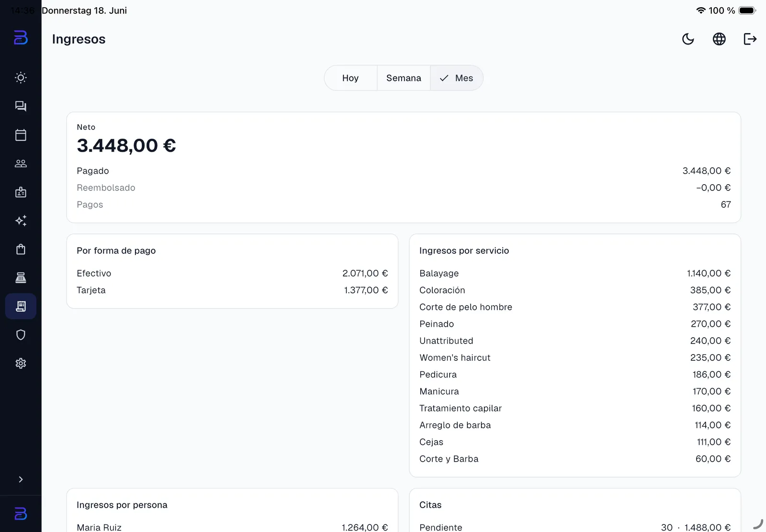Viewport: 766px width, 532px height.
Task: Click the bottom sidebar brand logo
Action: tap(21, 514)
